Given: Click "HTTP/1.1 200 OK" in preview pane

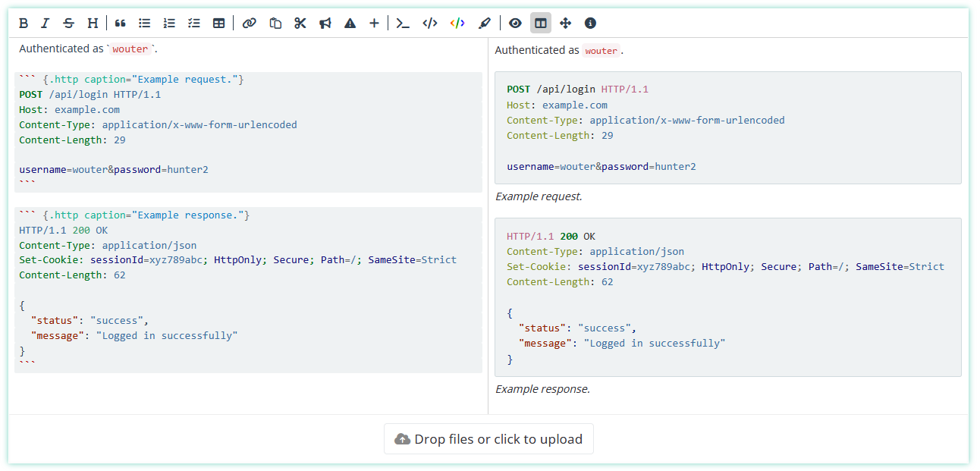Looking at the screenshot, I should pos(551,237).
